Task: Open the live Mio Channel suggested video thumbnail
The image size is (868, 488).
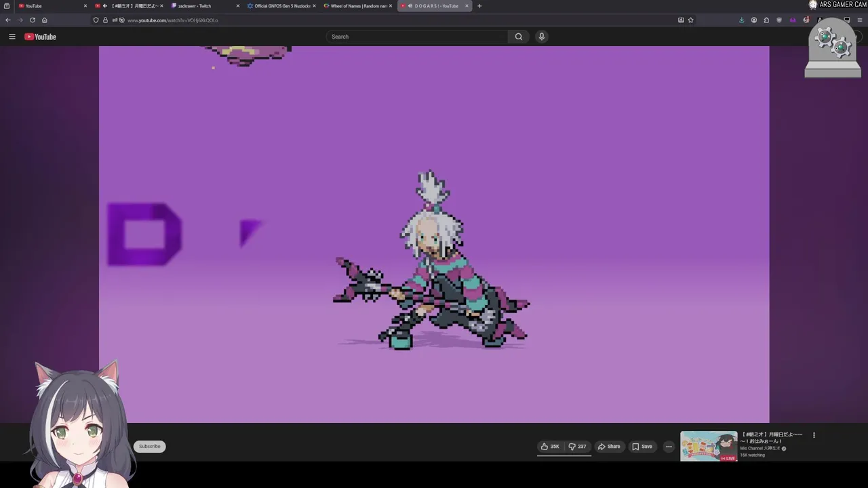Action: 709,447
